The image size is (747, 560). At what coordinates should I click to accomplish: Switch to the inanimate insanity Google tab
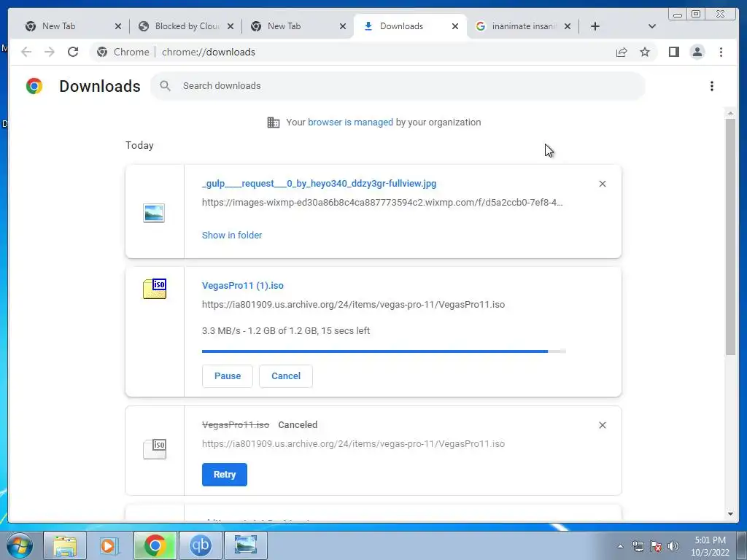tap(524, 26)
